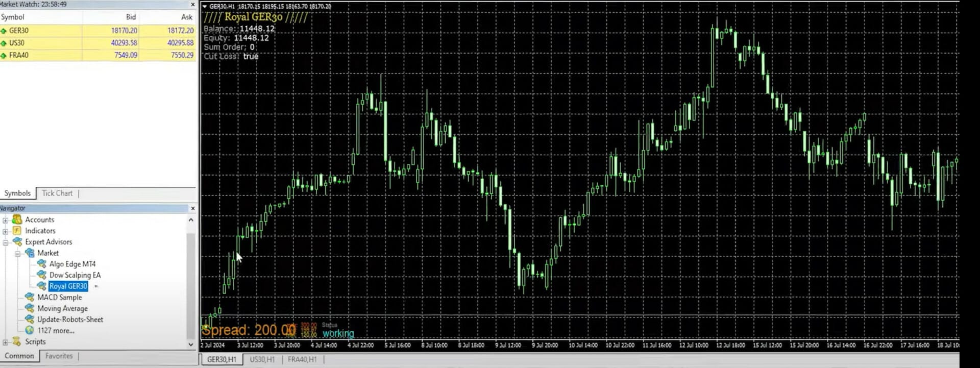Expand the Scripts tree node

pyautogui.click(x=6, y=342)
